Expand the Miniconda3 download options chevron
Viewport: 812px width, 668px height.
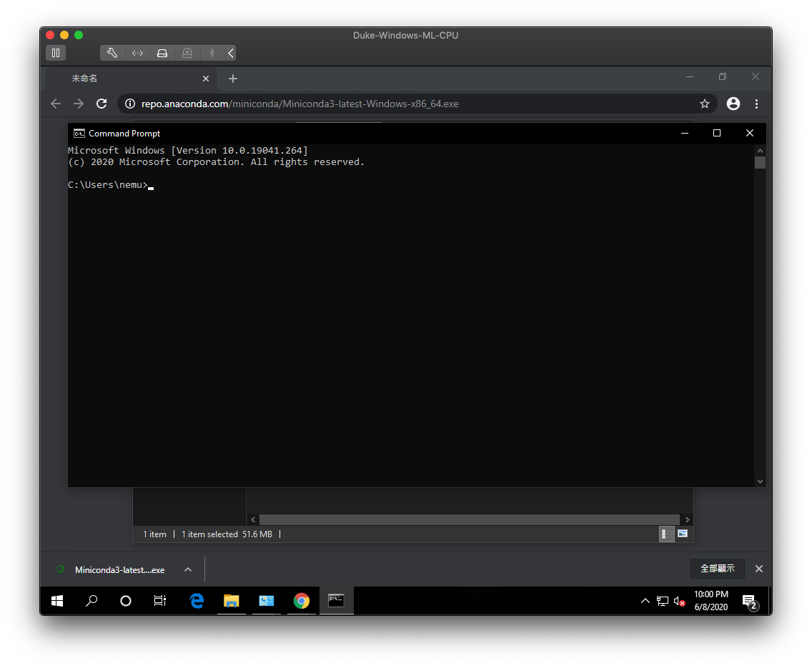point(188,569)
